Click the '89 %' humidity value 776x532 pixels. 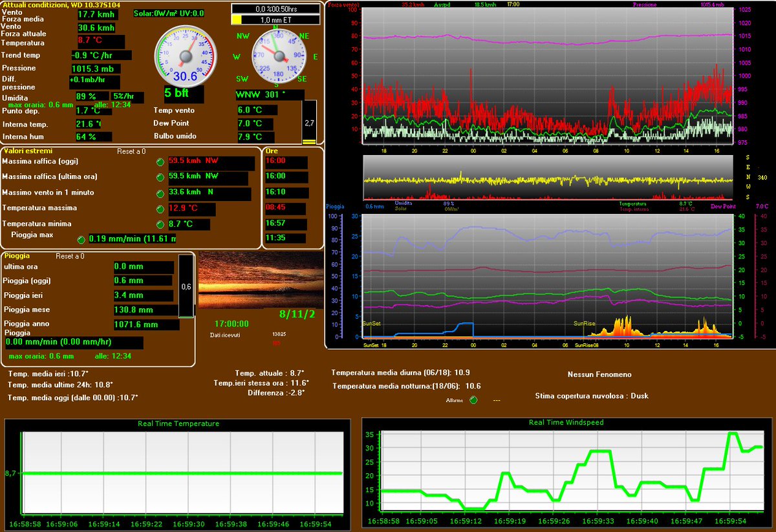(x=91, y=97)
